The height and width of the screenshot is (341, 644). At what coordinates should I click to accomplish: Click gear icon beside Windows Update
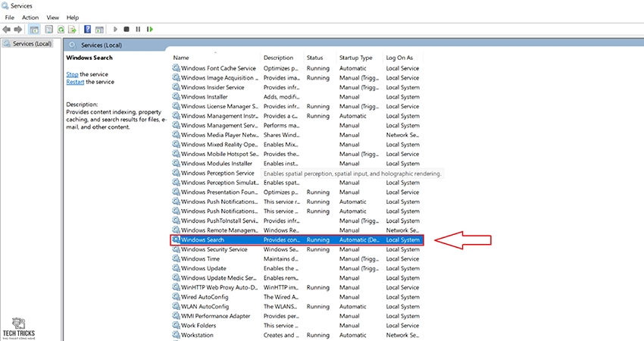(177, 268)
